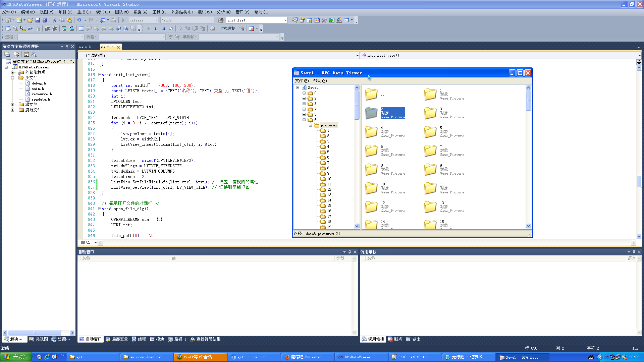Open the '..' parent folder item
644x362 pixels.
point(374,95)
